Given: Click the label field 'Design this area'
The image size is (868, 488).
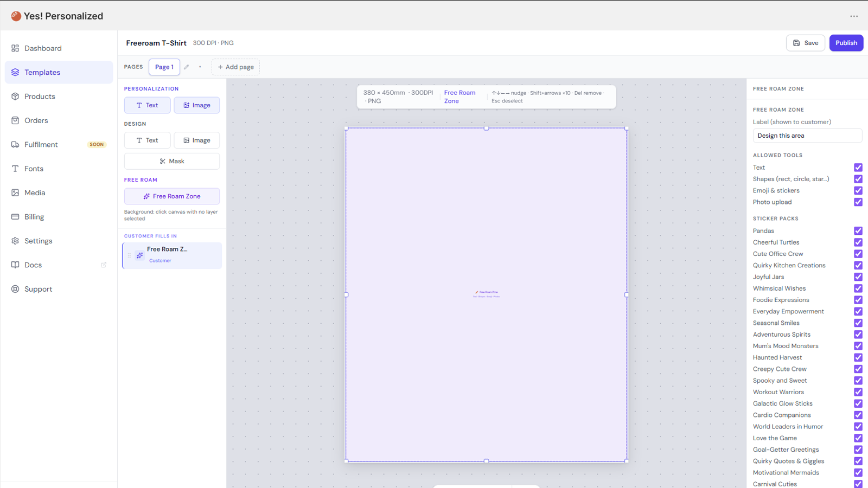Looking at the screenshot, I should pyautogui.click(x=807, y=136).
